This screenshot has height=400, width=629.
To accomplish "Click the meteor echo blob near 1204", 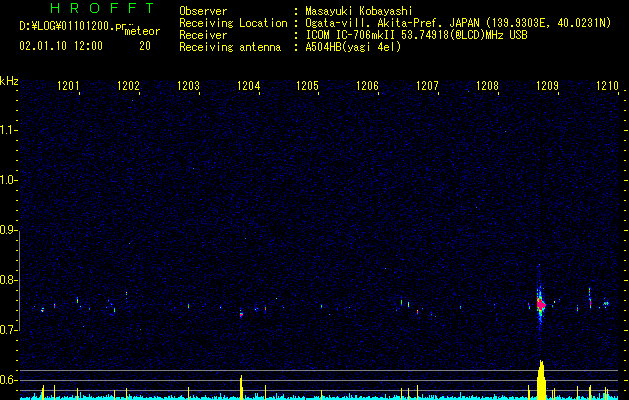I will click(241, 314).
